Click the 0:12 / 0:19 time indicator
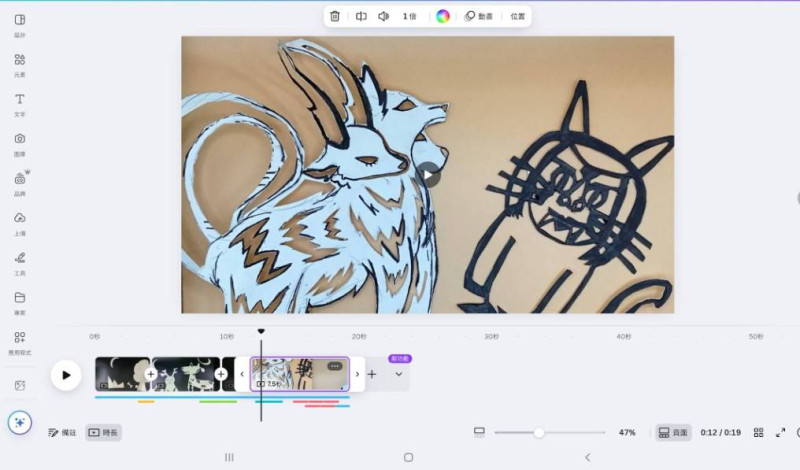 pyautogui.click(x=720, y=433)
